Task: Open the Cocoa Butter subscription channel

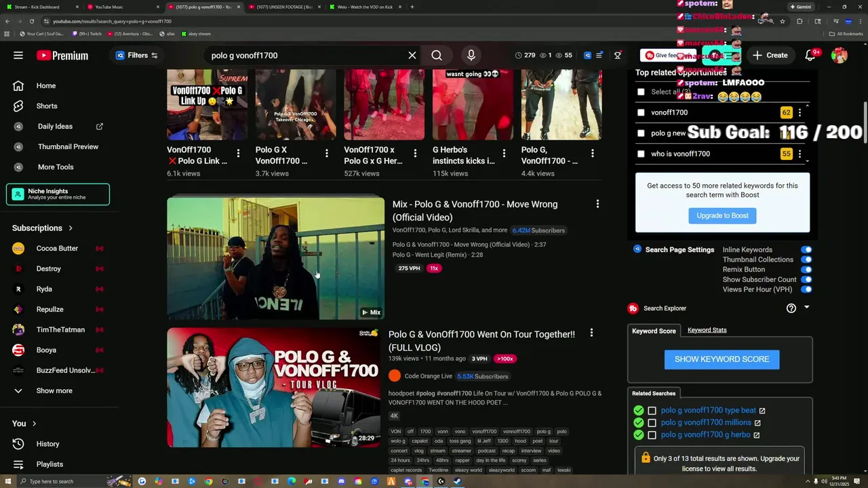Action: click(57, 248)
